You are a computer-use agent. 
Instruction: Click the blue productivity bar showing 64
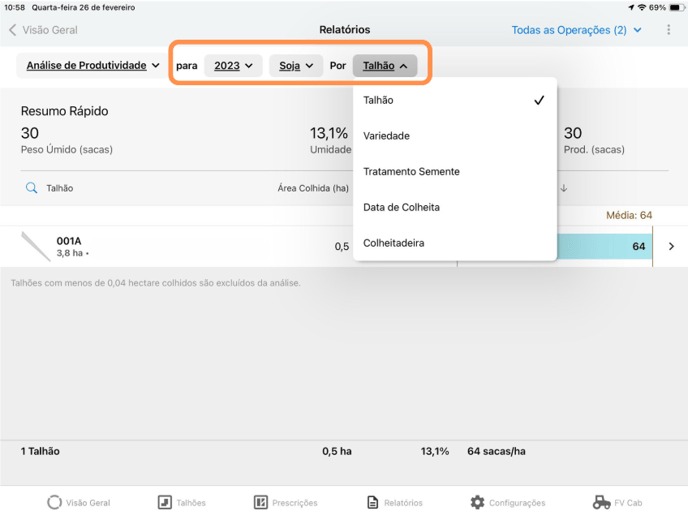(604, 246)
